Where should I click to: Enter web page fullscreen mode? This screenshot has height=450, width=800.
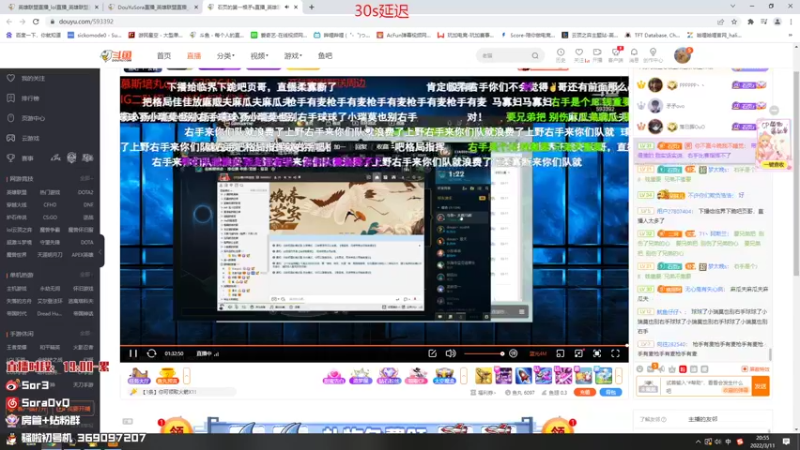click(x=597, y=353)
